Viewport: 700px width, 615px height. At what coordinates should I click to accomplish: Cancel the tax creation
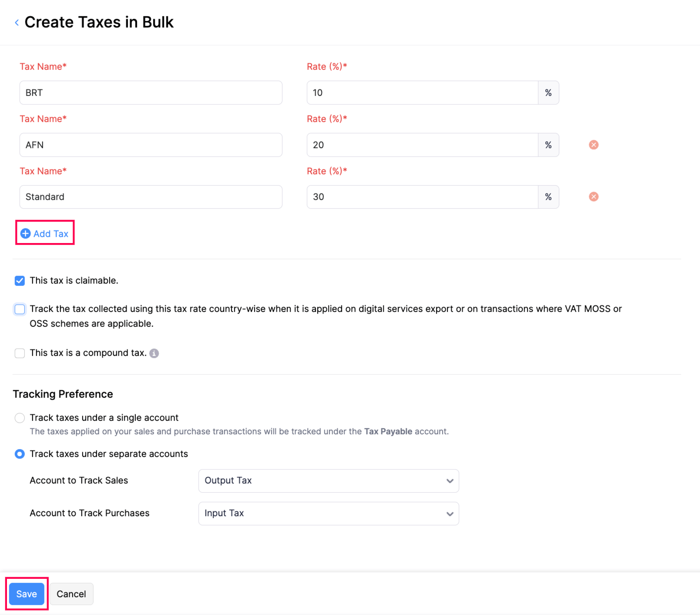(x=71, y=594)
